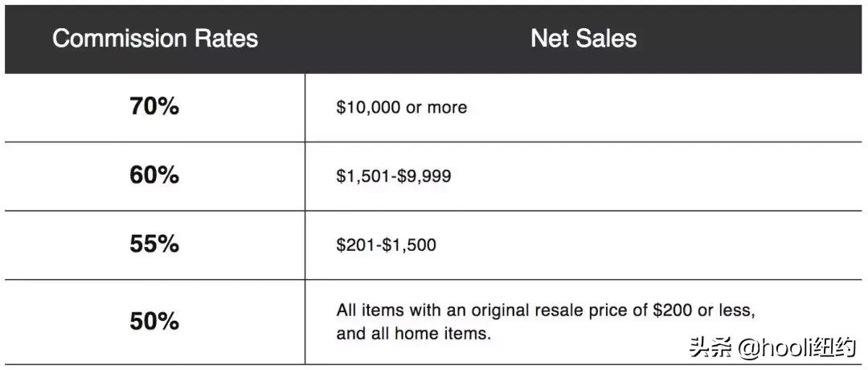This screenshot has width=868, height=370.
Task: Select the 70% commission rate cell
Action: click(x=154, y=107)
